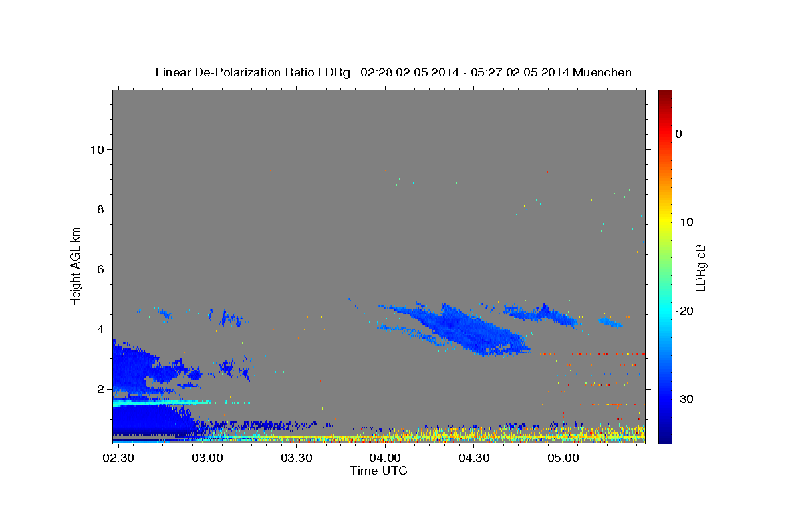Image resolution: width=798 pixels, height=532 pixels.
Task: Click the colorbar value label -20
Action: [x=685, y=311]
